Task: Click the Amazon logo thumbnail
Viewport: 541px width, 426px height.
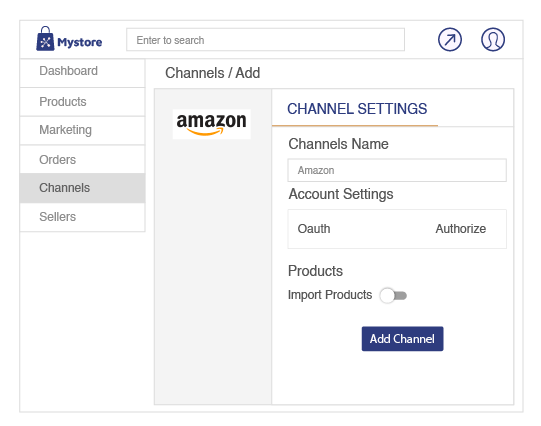Action: click(212, 124)
